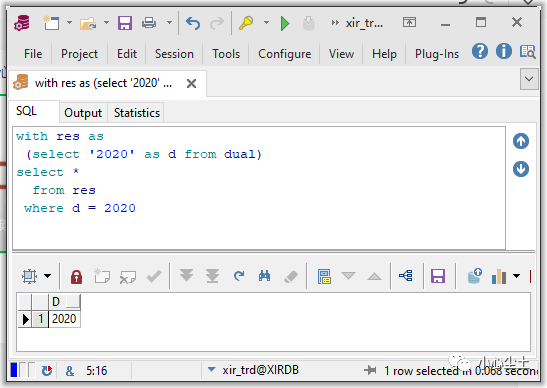
Task: Save with the top toolbar disk icon
Action: pos(125,23)
